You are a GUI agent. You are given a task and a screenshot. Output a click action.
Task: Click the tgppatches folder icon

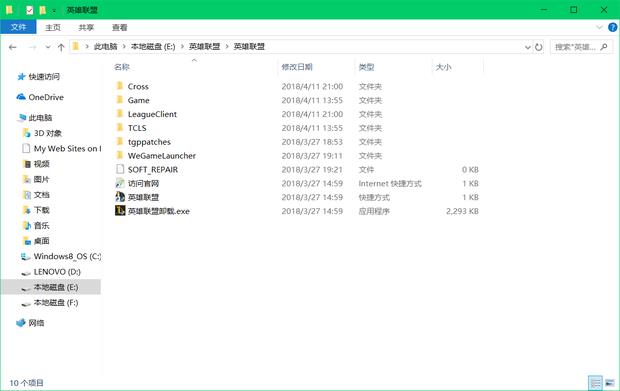[120, 141]
